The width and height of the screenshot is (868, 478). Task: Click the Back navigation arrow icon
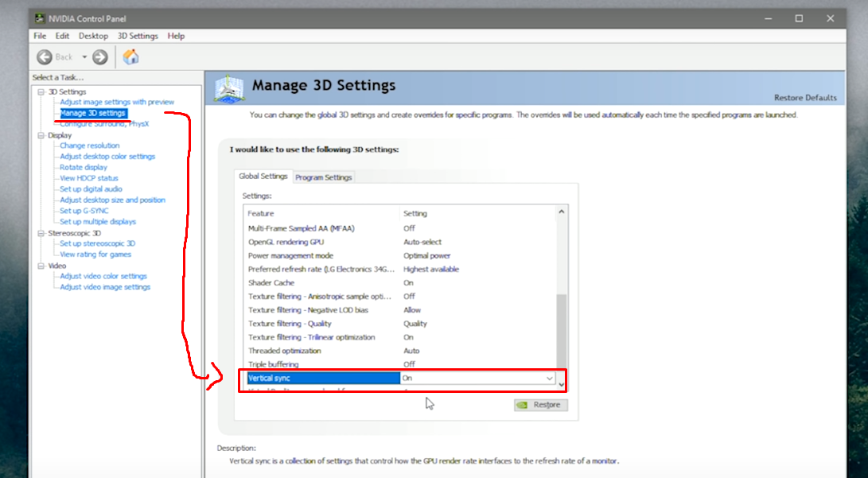click(45, 56)
